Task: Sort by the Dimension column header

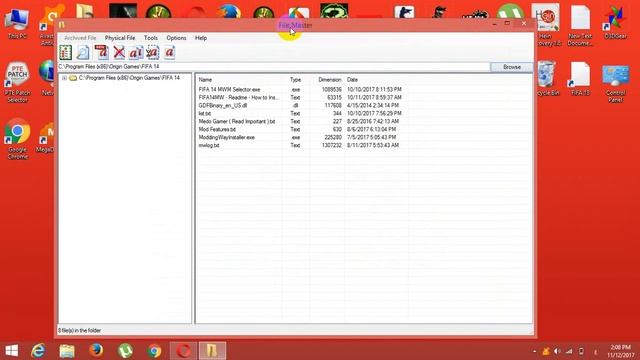Action: (330, 80)
